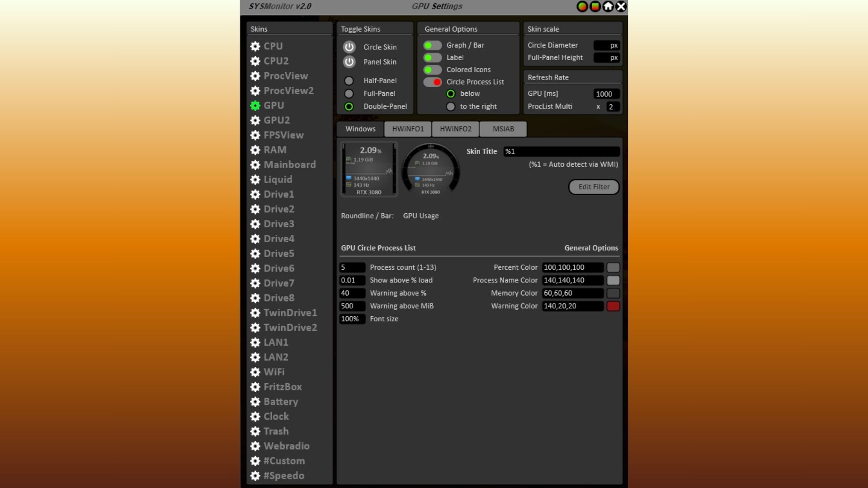Enable the Circle Process List switch
Viewport: 868px width, 488px height.
point(432,82)
